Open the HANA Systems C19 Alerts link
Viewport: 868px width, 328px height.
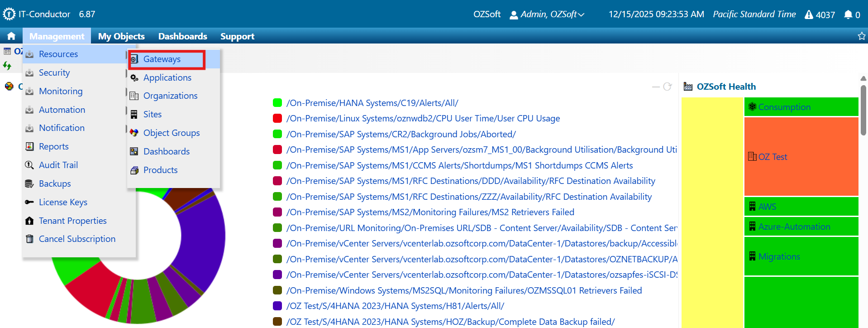(x=372, y=103)
